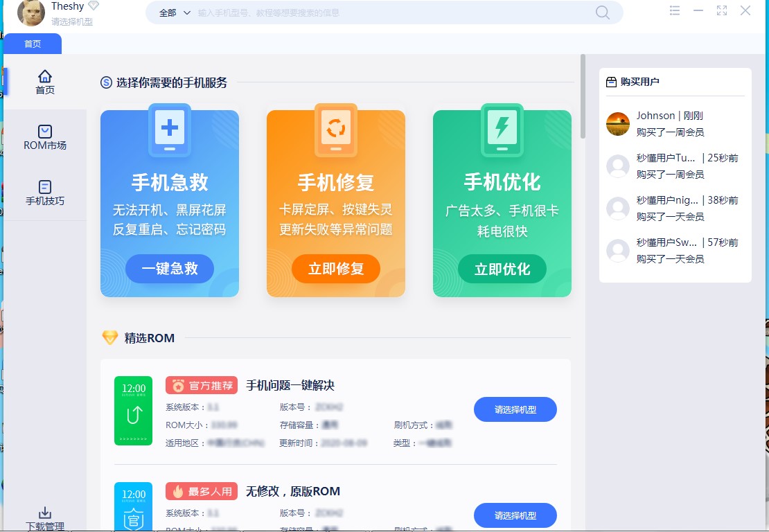The width and height of the screenshot is (769, 532).
Task: Click 请选择机型 for 手机问题一键解决 ROM
Action: (515, 409)
